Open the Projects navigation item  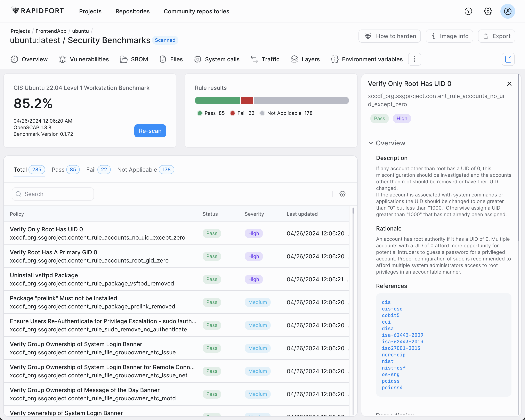[x=90, y=11]
